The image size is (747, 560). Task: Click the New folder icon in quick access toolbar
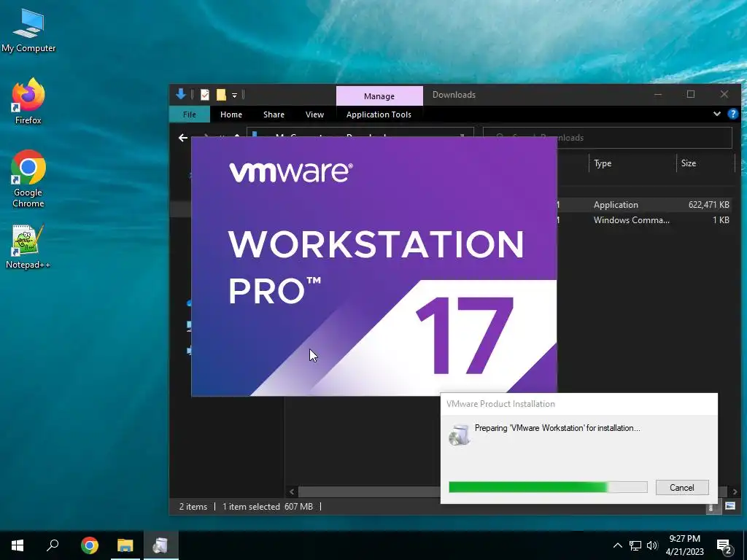pyautogui.click(x=221, y=95)
